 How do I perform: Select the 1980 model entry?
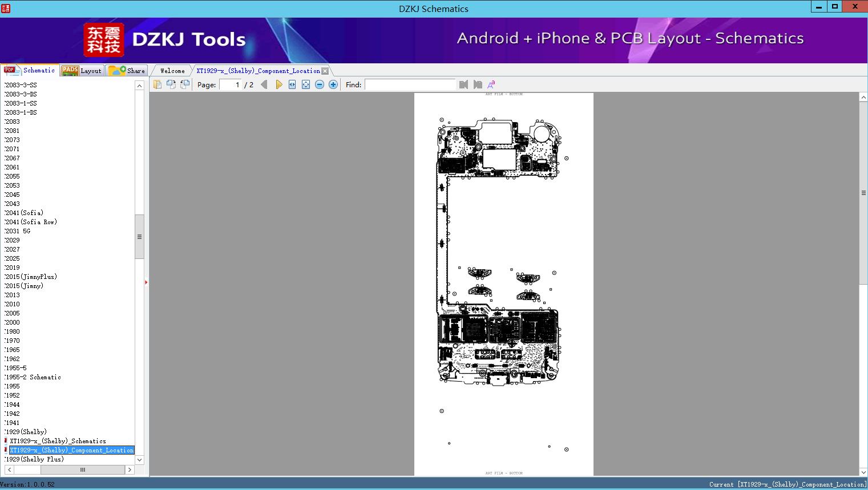point(12,331)
